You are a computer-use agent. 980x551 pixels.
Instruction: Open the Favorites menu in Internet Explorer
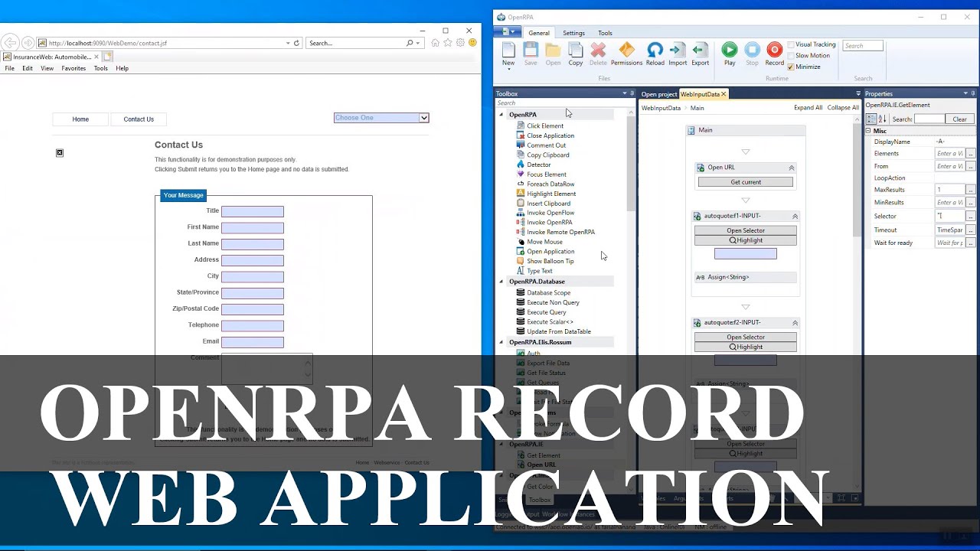73,68
